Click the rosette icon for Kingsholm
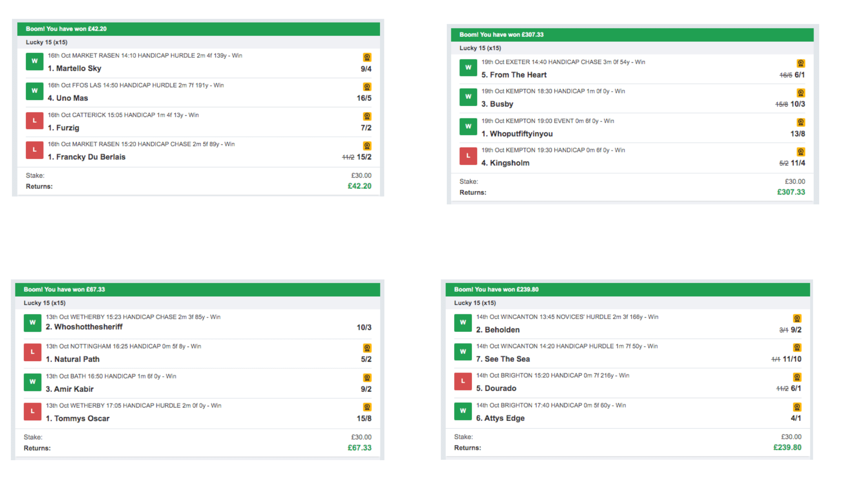This screenshot has height=488, width=868. point(801,152)
